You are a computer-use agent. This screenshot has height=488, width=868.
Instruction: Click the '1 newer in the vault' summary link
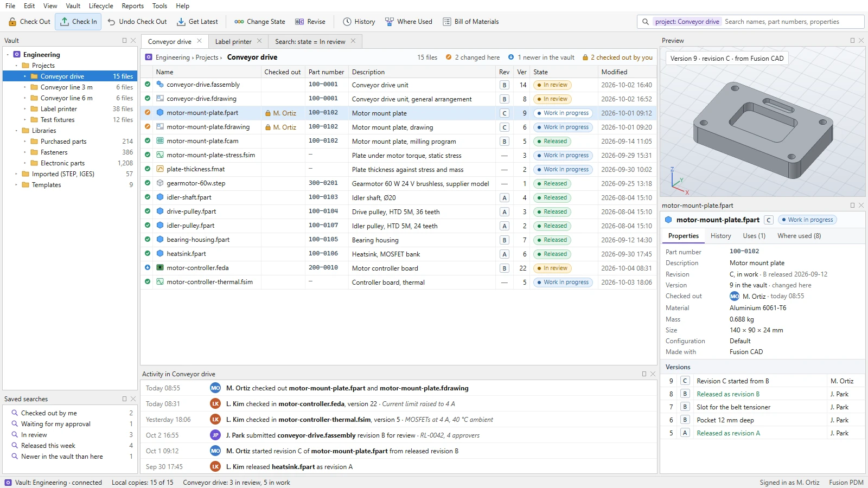coord(541,57)
